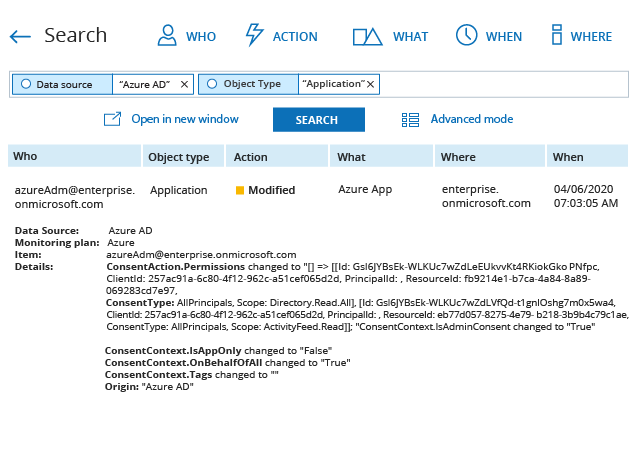The image size is (640, 450).
Task: Click the Object Type filter label
Action: [252, 84]
